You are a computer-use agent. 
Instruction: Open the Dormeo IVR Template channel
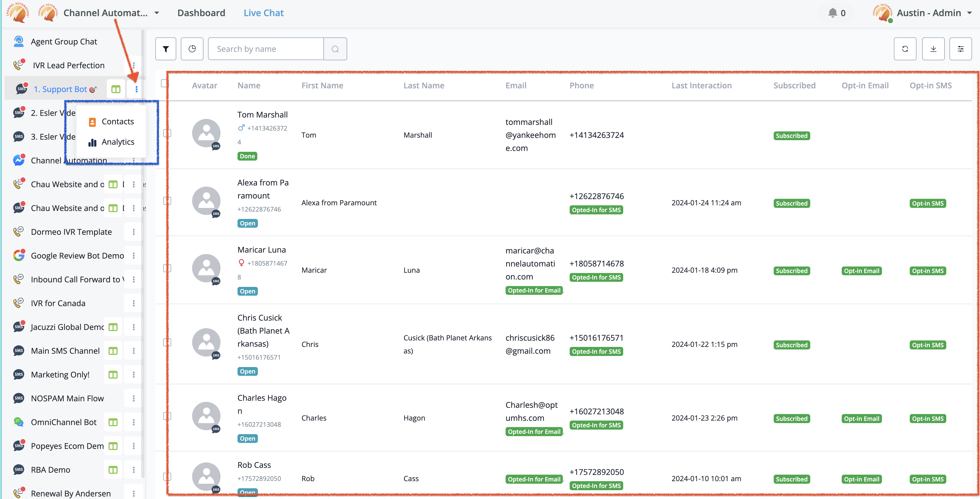(71, 232)
